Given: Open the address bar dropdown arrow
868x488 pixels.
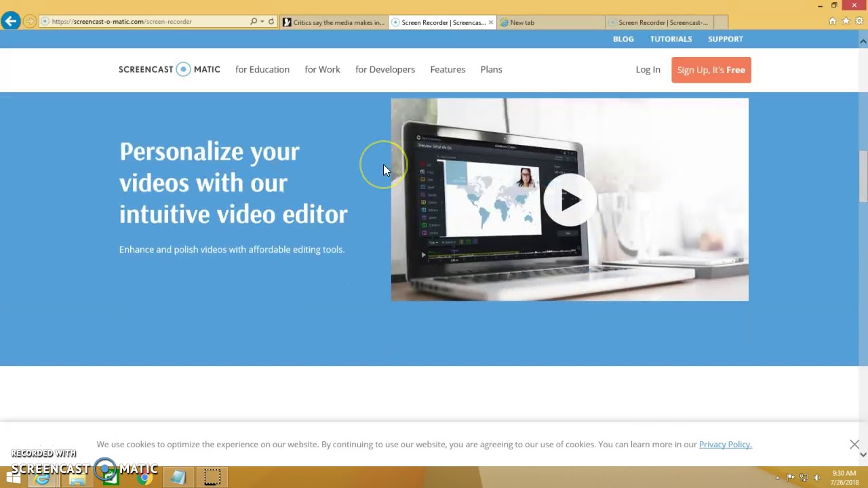Looking at the screenshot, I should tap(262, 22).
